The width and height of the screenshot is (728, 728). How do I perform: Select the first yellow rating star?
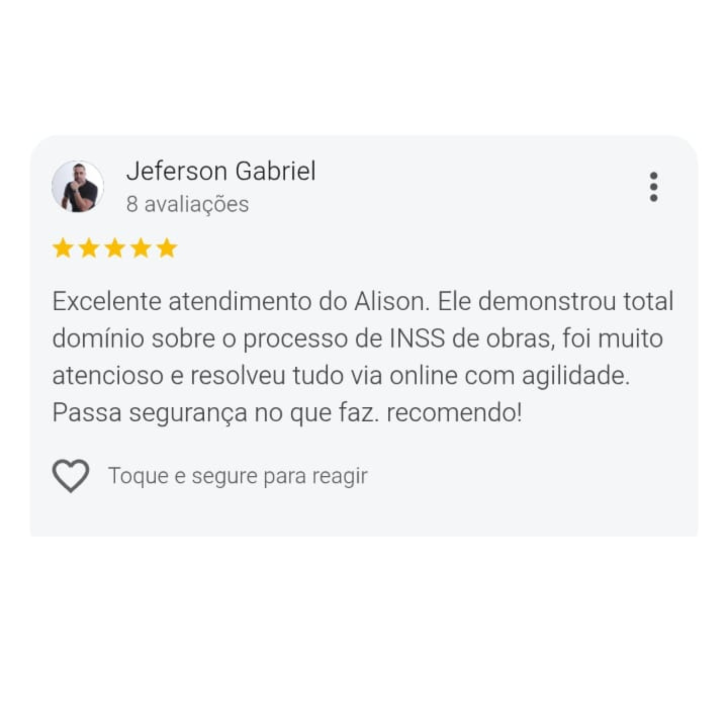63,248
